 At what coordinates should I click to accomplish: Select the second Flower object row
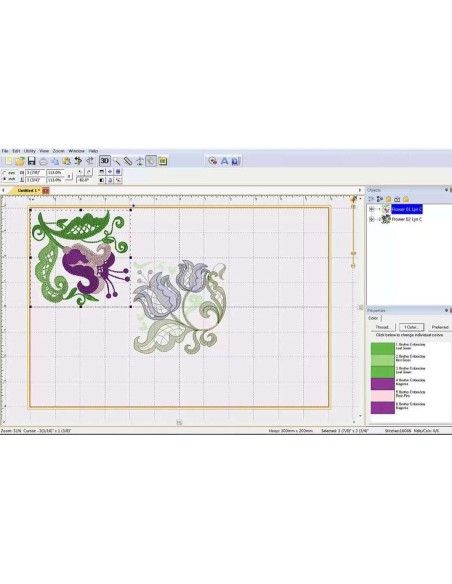pos(407,219)
